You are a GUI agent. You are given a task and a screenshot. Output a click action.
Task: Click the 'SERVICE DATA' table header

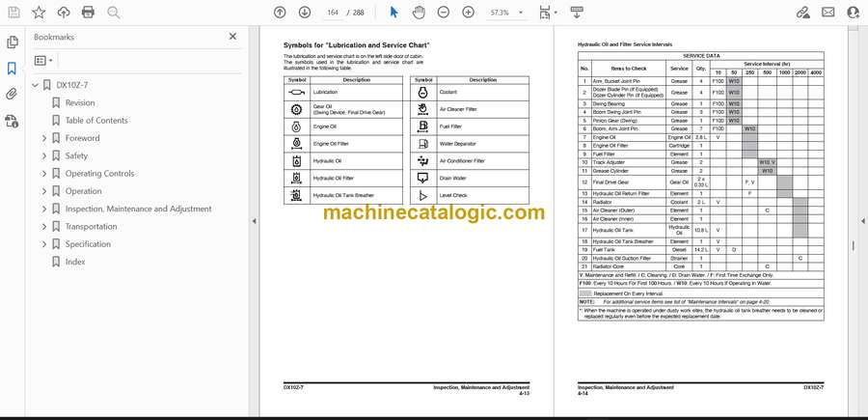(701, 56)
